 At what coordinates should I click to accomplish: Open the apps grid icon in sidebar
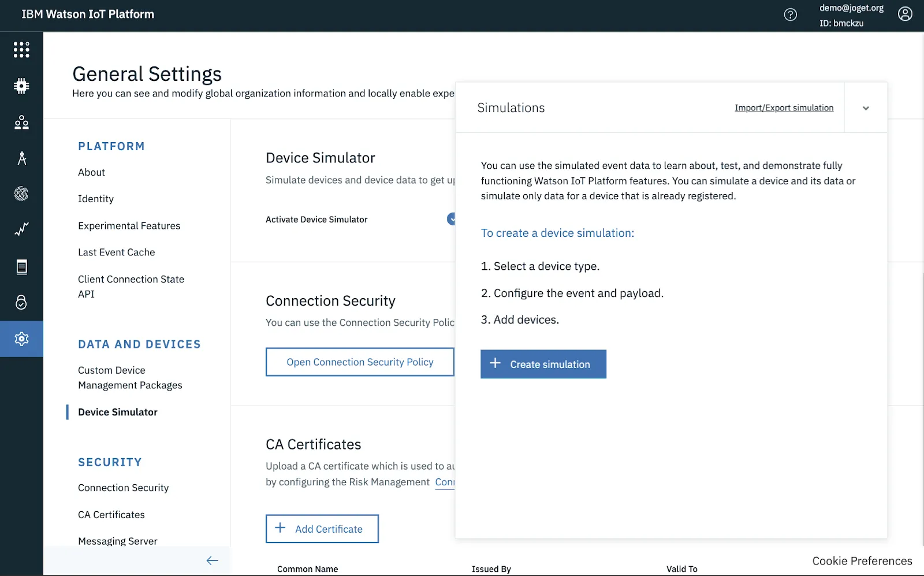click(x=21, y=50)
